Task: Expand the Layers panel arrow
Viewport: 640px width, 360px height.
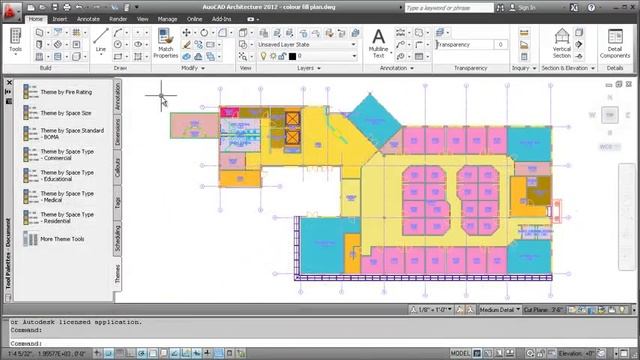Action: (x=319, y=68)
